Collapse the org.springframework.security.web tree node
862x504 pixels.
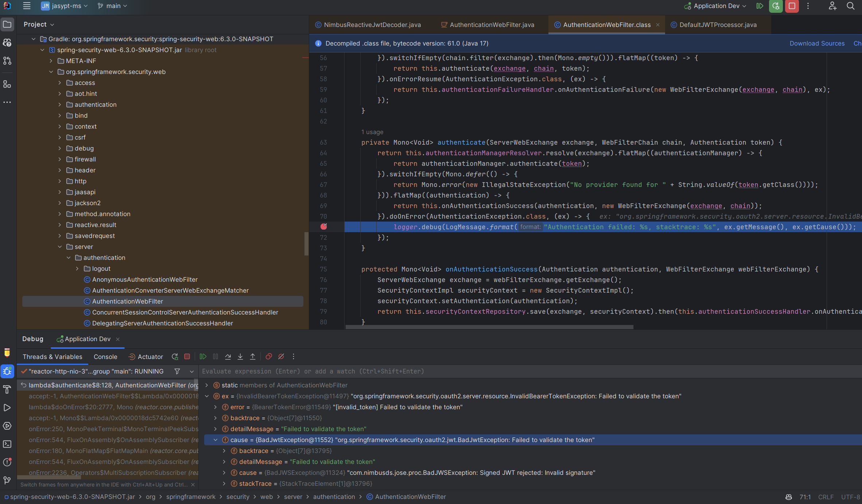coord(51,72)
